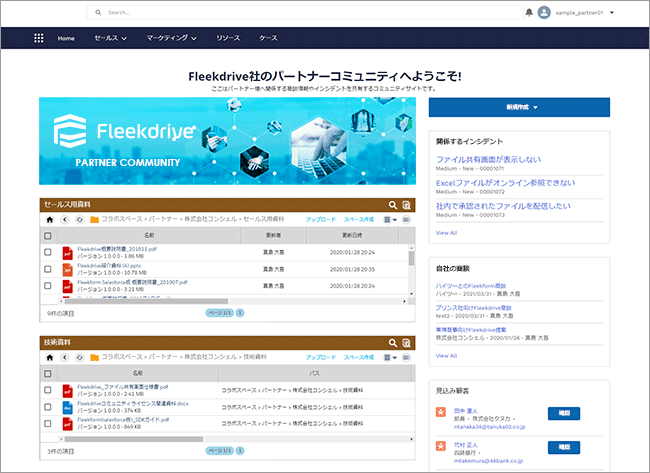Click vertical scrollbar in セールス用資料 table
This screenshot has width=650, height=473.
tap(412, 258)
